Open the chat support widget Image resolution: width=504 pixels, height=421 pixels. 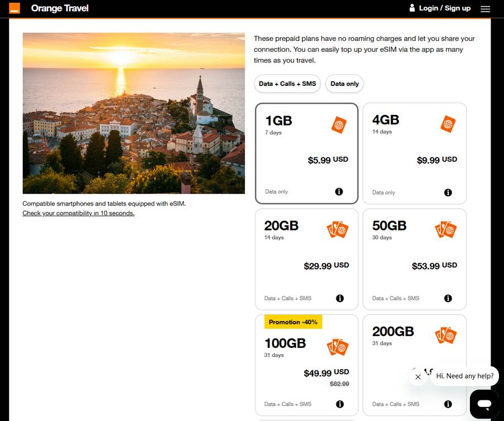point(484,404)
